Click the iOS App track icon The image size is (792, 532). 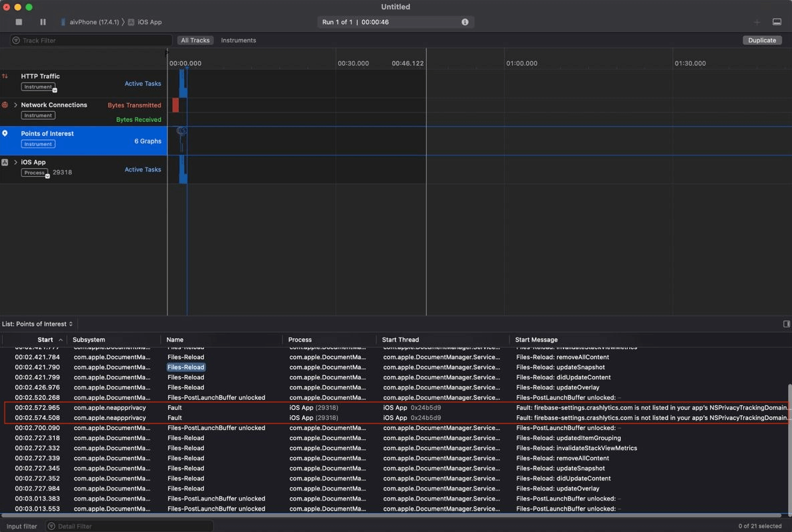pos(5,162)
